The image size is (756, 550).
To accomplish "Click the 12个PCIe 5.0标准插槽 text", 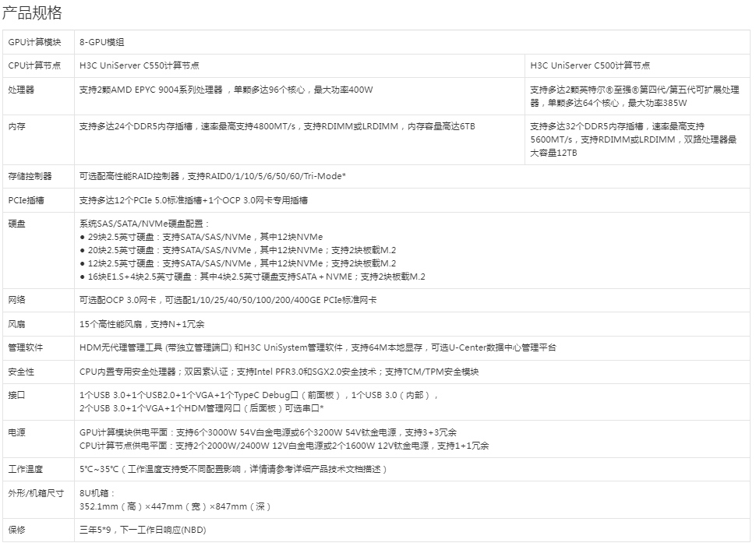I will coord(193,200).
